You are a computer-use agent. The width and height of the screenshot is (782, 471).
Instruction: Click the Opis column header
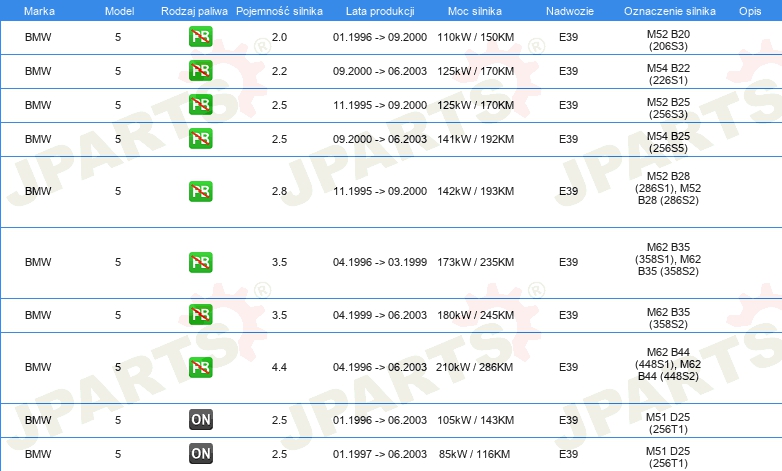click(750, 11)
